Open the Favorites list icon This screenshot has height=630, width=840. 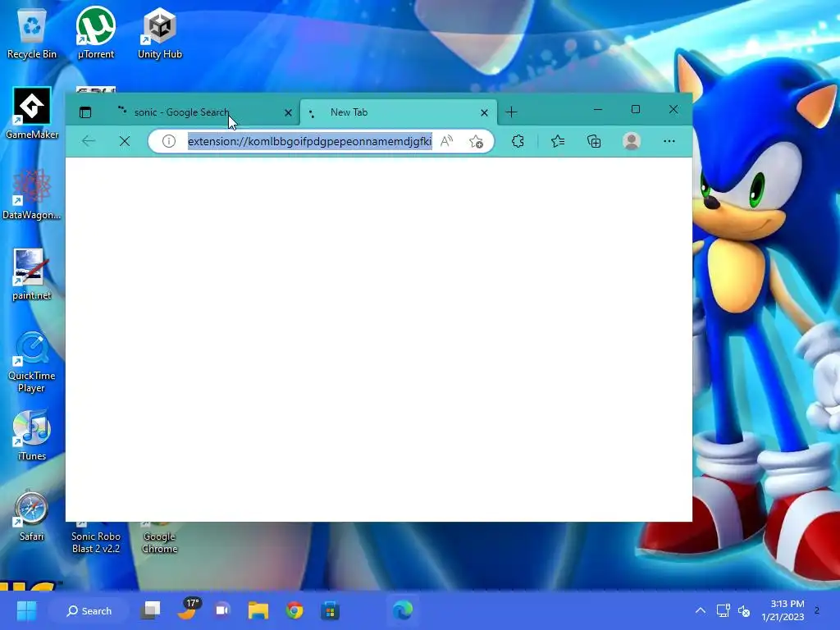coord(558,141)
